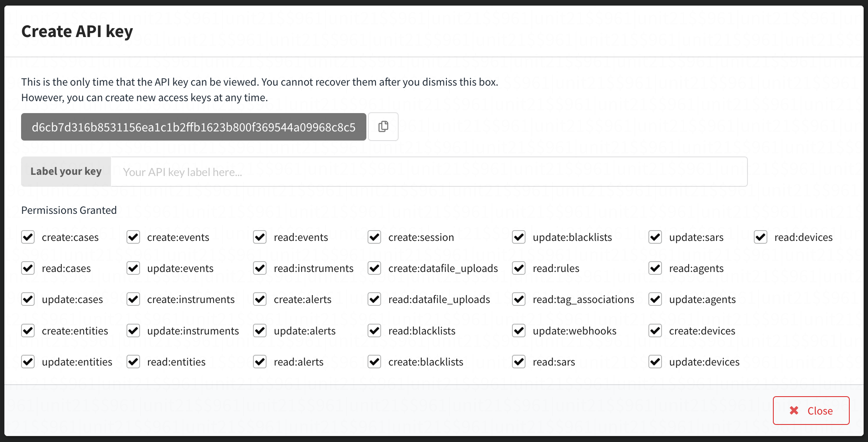Viewport: 868px width, 442px height.
Task: Click the copy API key icon
Action: point(383,127)
